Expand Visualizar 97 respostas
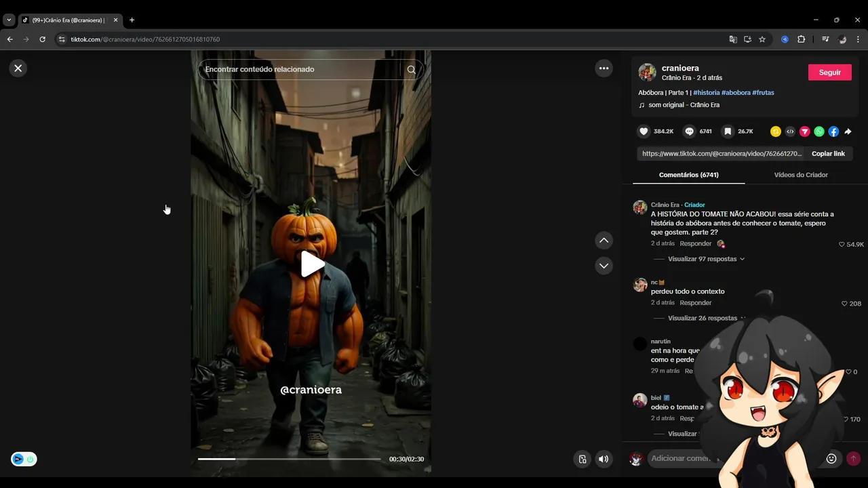This screenshot has width=868, height=488. [706, 259]
